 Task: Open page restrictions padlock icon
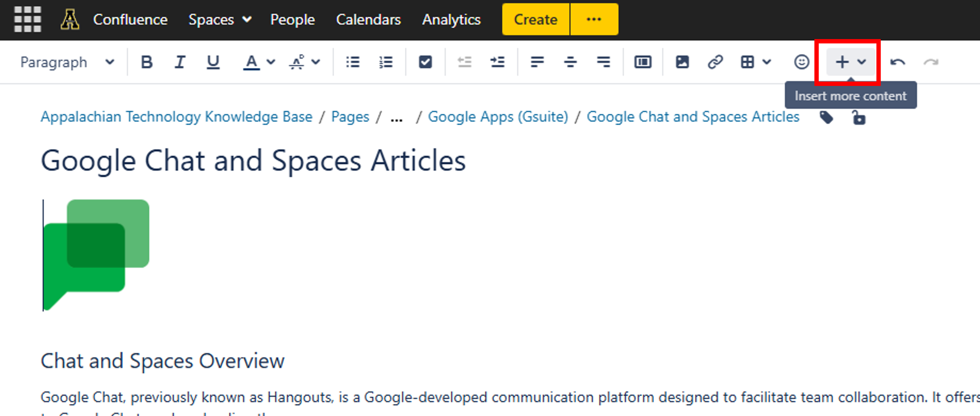[x=859, y=118]
